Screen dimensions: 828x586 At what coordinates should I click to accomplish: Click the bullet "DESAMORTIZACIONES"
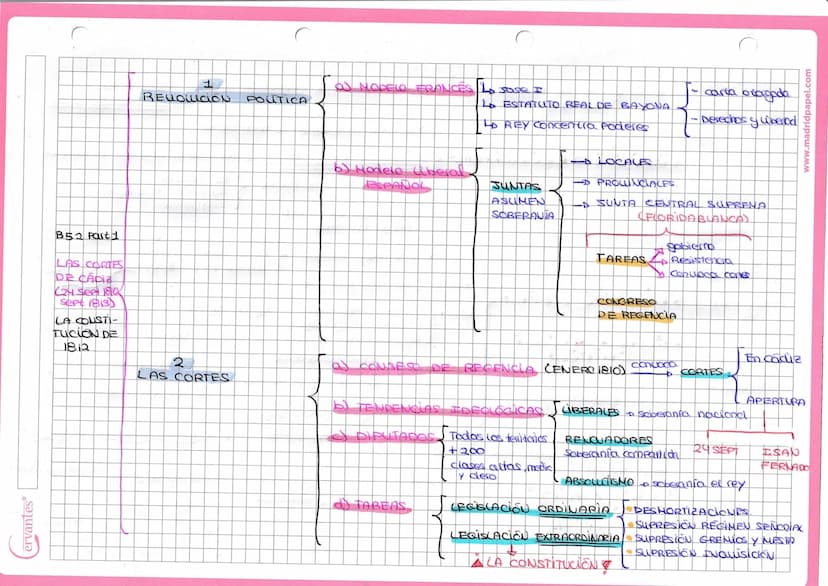691,511
